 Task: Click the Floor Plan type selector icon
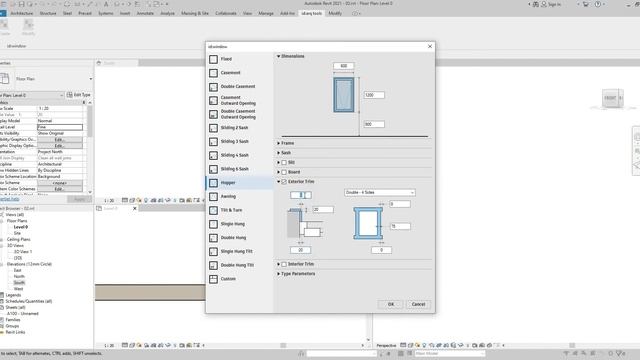pyautogui.click(x=4, y=79)
